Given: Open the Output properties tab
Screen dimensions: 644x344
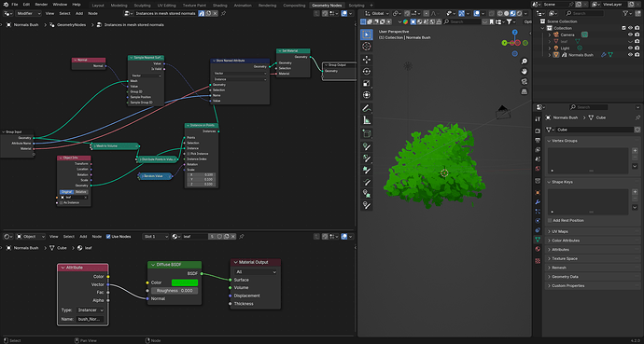Looking at the screenshot, I should 538,140.
